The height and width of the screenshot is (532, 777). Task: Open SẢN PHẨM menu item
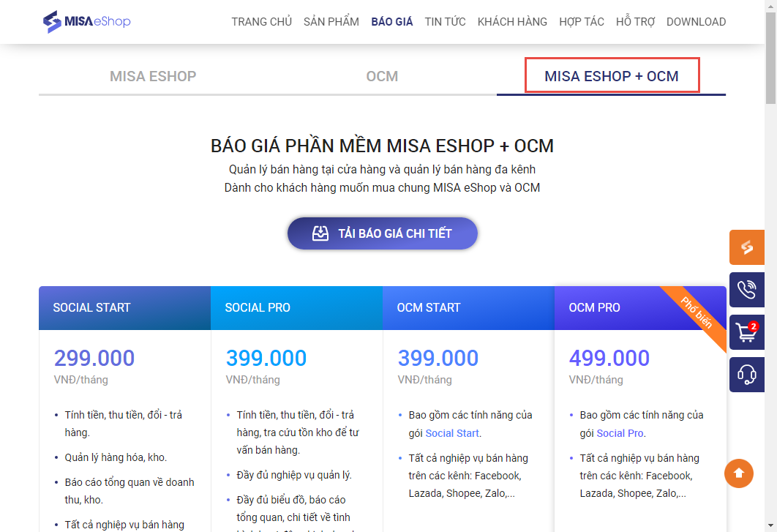331,22
